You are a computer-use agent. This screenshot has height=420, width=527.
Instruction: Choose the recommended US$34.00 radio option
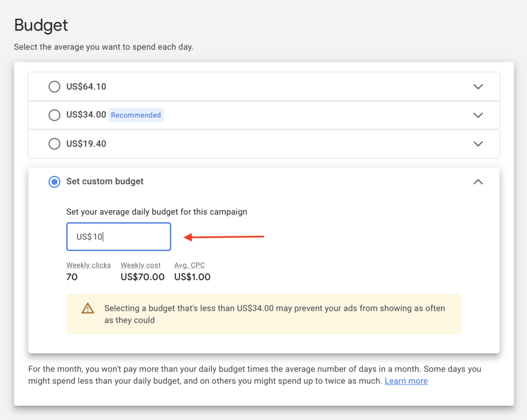54,115
